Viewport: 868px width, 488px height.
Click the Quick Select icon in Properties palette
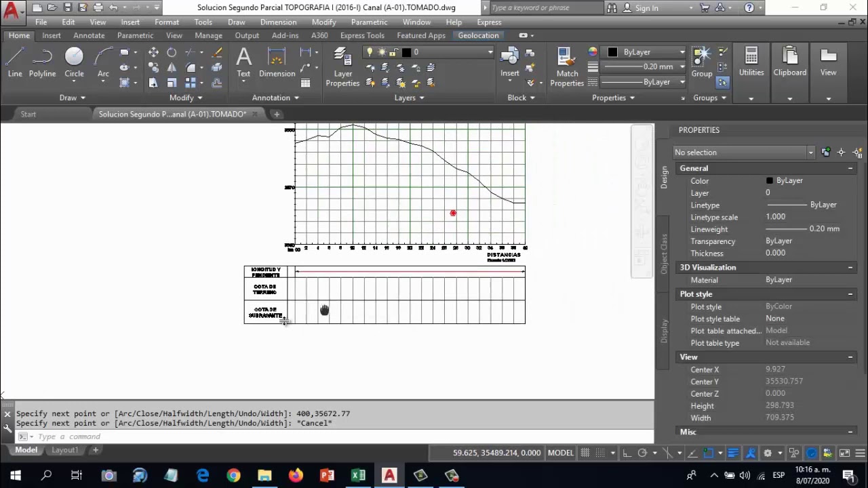click(x=856, y=152)
